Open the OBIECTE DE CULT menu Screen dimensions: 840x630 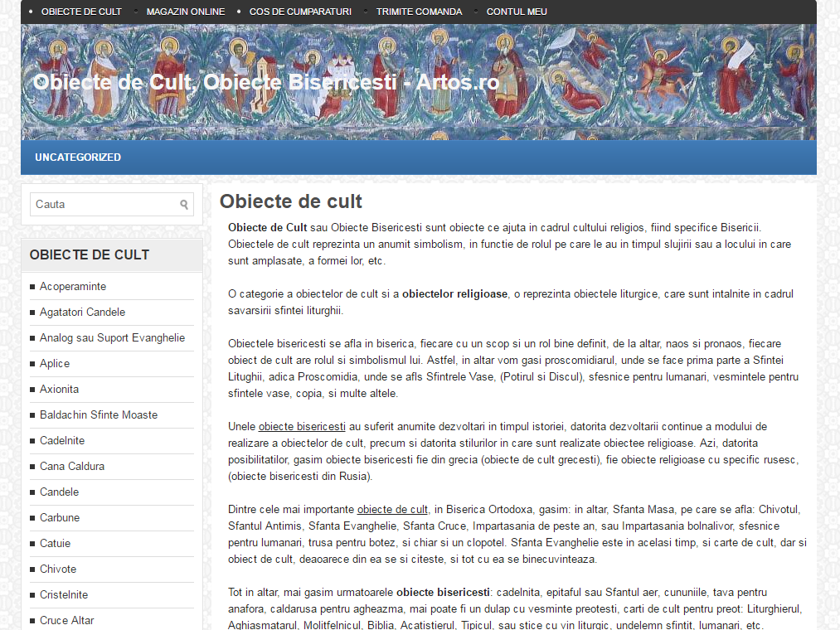click(x=81, y=12)
